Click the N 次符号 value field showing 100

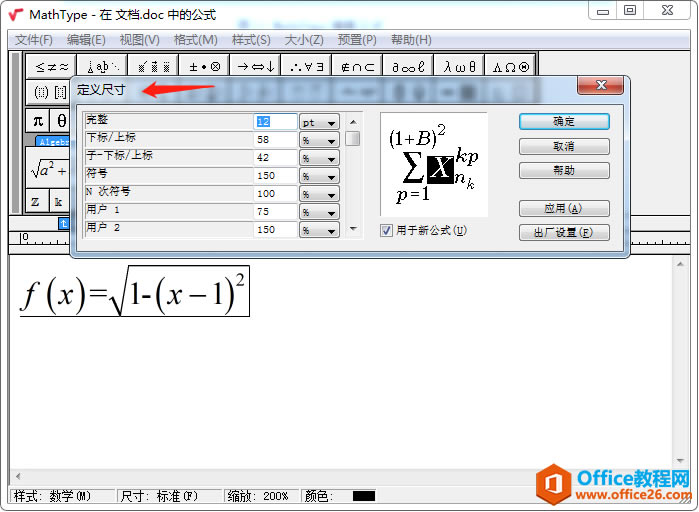[275, 194]
